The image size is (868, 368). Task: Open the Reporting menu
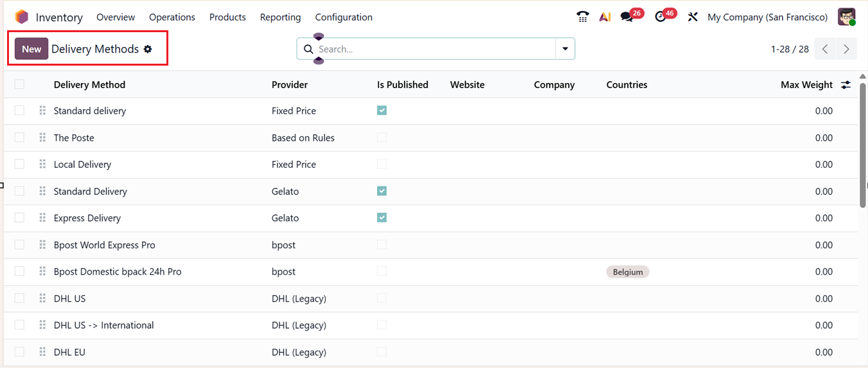(280, 17)
